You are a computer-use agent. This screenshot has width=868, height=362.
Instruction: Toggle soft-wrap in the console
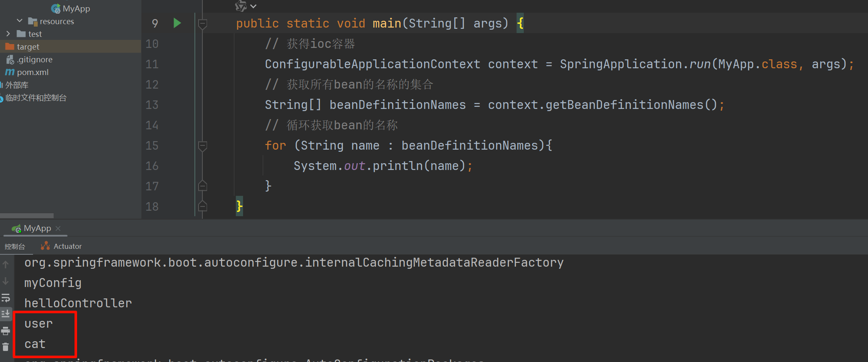coord(6,298)
